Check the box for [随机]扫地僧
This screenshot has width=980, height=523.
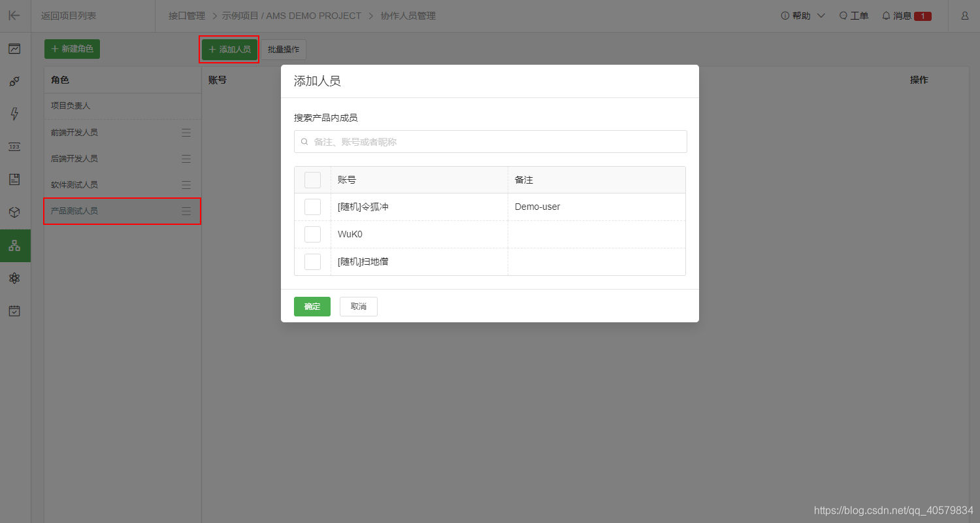(312, 261)
